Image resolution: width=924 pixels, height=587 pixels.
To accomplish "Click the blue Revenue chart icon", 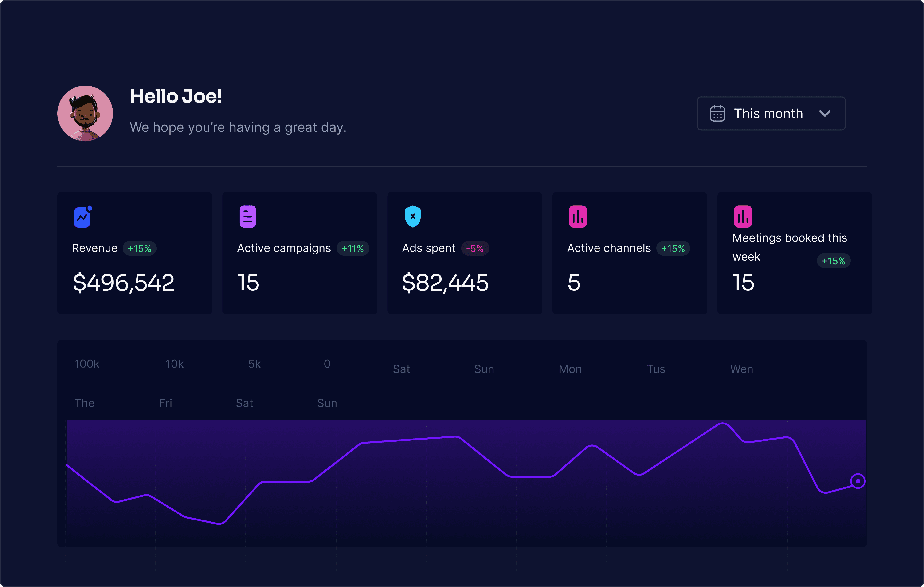I will (82, 217).
